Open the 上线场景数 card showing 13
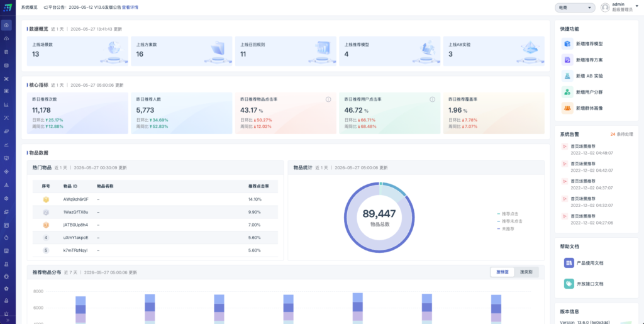The height and width of the screenshot is (324, 644). 77,52
